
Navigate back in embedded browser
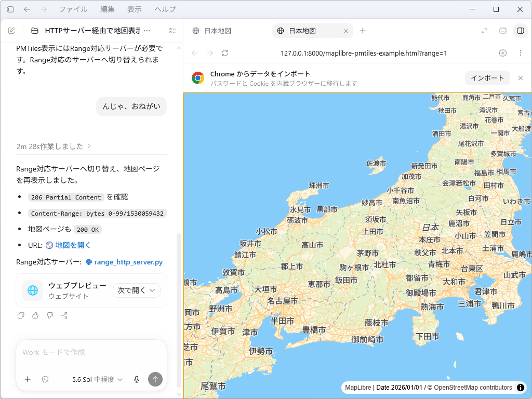(x=195, y=54)
